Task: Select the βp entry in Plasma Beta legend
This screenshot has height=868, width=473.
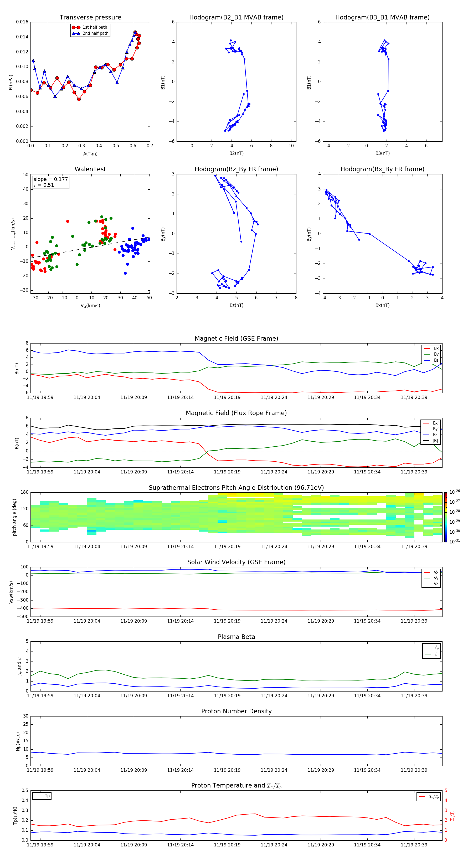Action: pyautogui.click(x=432, y=647)
